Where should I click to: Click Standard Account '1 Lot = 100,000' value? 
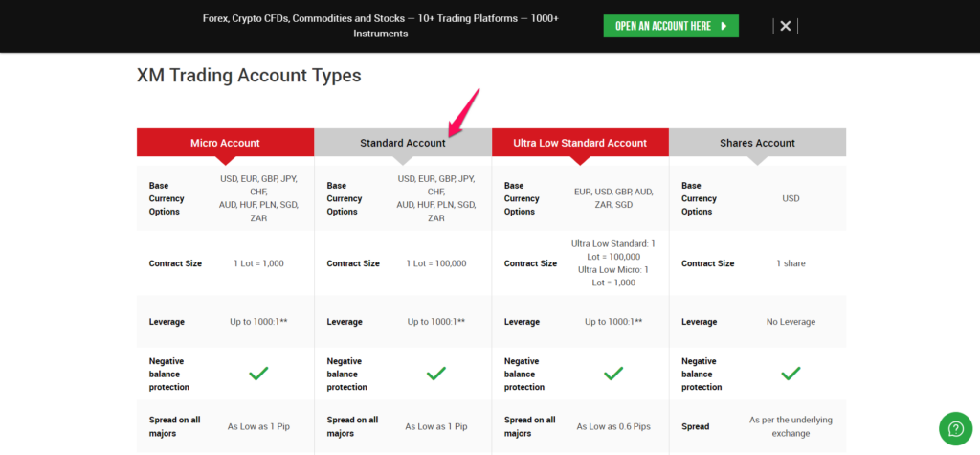(x=436, y=263)
